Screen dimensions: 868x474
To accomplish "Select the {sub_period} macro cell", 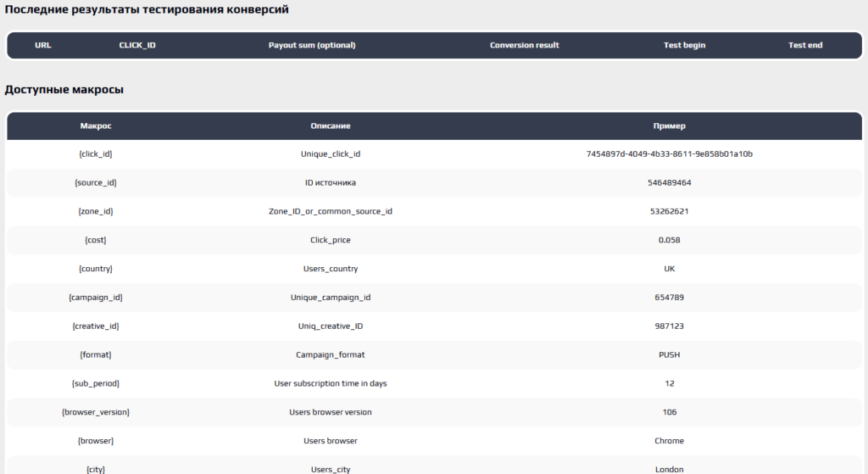I will click(x=96, y=384).
